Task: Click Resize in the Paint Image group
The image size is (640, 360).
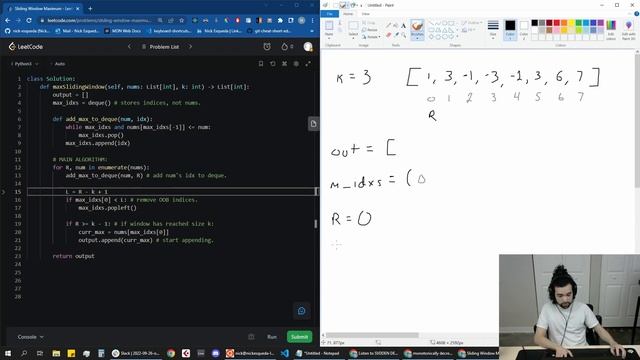Action: [369, 30]
